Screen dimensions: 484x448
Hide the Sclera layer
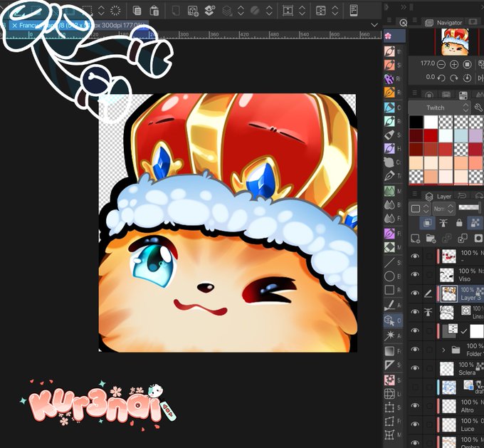point(415,368)
